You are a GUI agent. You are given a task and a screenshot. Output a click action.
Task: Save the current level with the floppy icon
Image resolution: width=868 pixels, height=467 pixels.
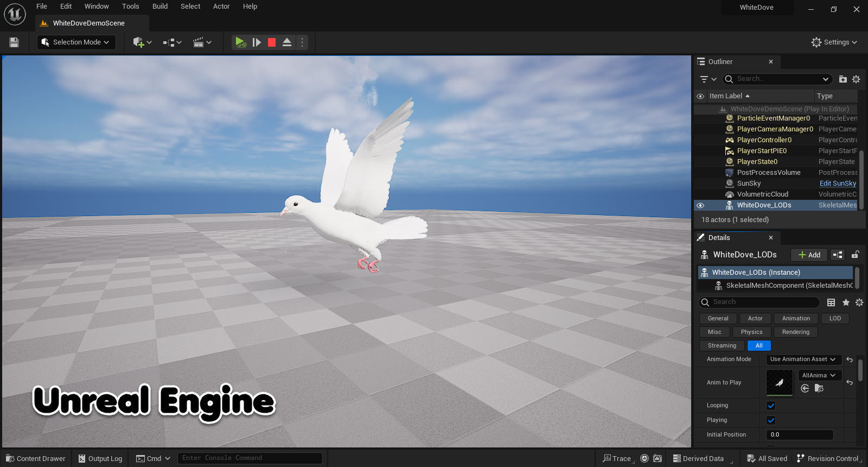(14, 42)
